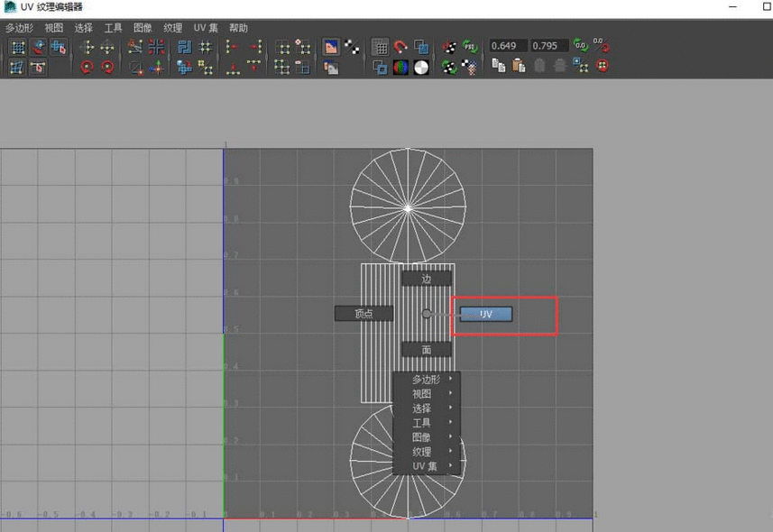Click the red magnet snap icon

[x=400, y=48]
